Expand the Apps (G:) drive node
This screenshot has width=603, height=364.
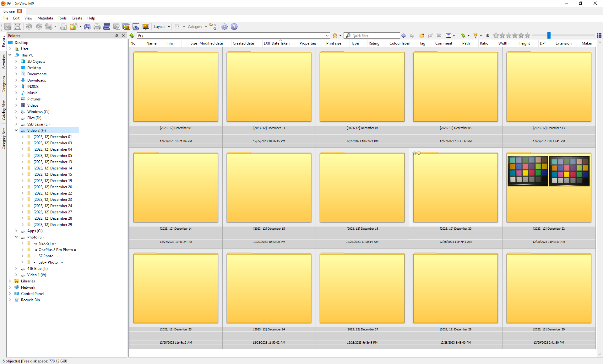point(16,231)
